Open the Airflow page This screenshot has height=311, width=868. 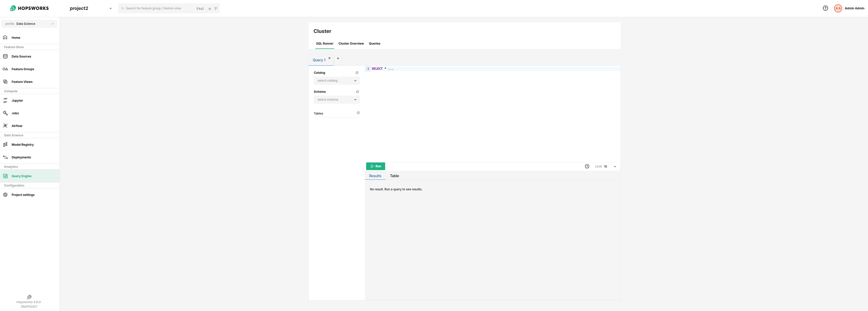click(x=17, y=125)
